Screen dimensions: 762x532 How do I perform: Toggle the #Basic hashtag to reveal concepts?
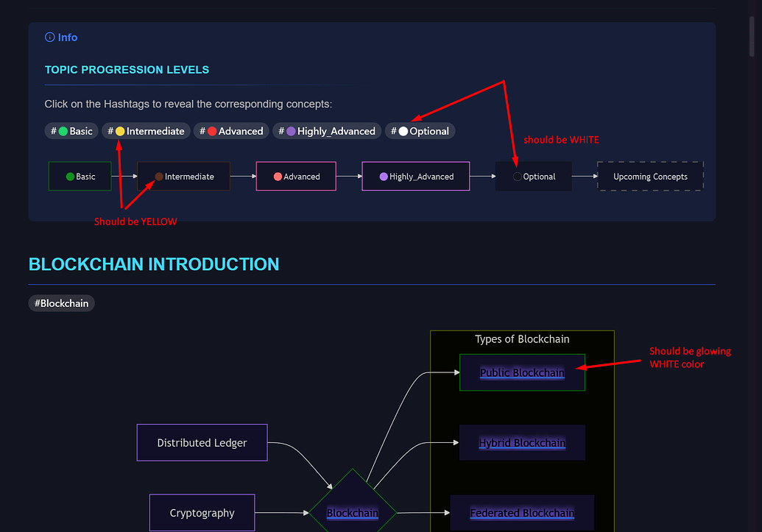pyautogui.click(x=71, y=130)
